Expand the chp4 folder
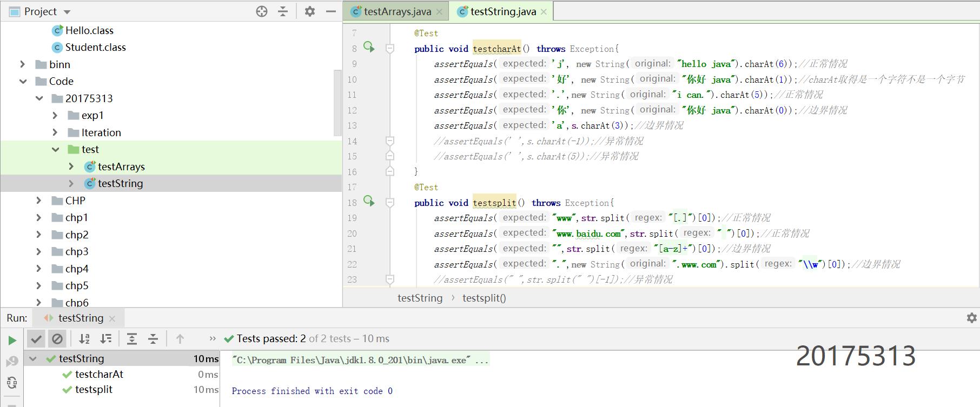The image size is (980, 407). (39, 269)
